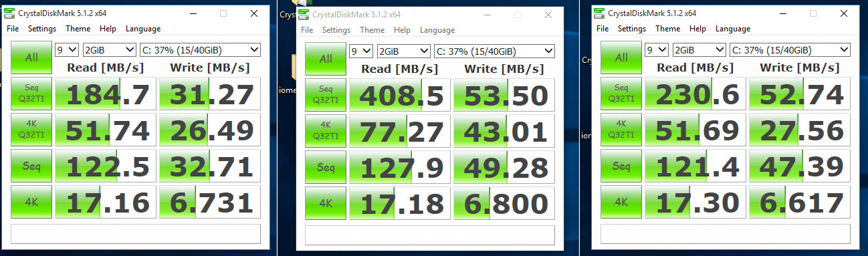
Task: Expand the 2GiB test size dropdown in the middle window
Action: (x=404, y=51)
